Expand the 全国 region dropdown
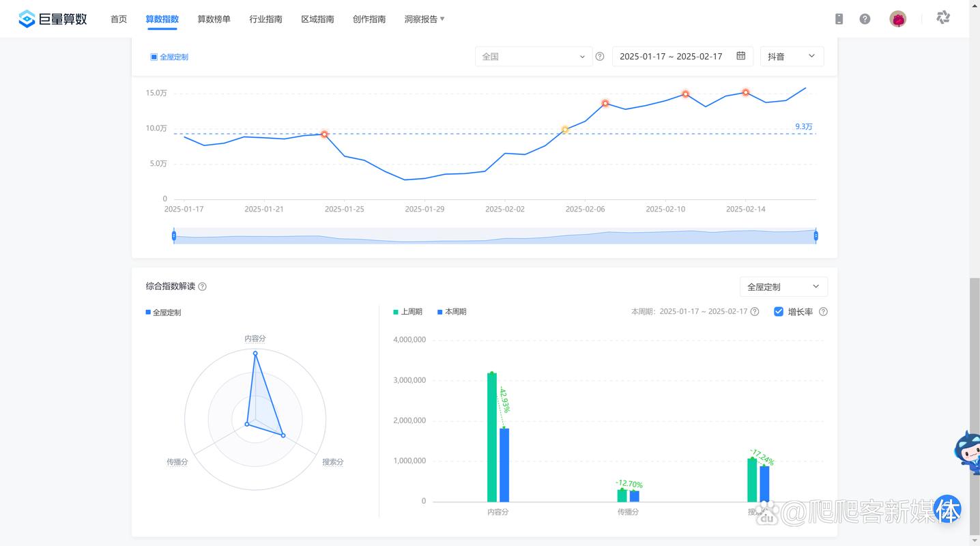 coord(533,57)
